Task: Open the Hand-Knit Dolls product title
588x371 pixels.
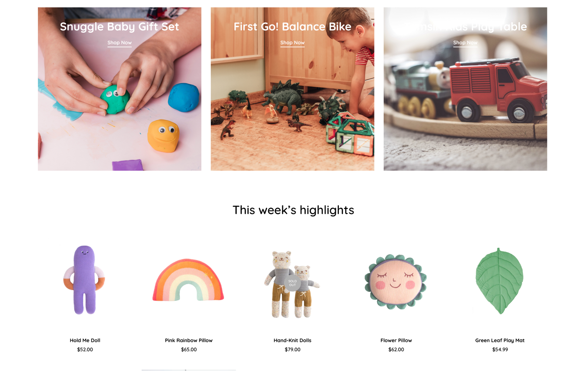Action: point(293,341)
